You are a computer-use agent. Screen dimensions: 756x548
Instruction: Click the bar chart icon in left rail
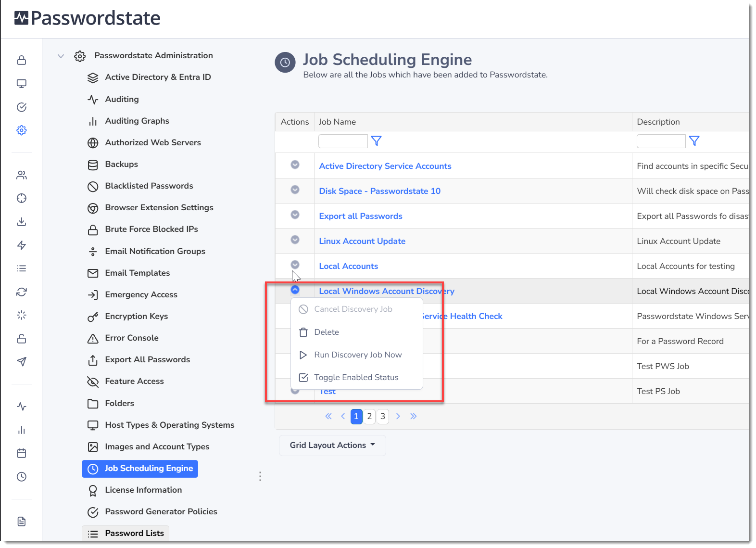tap(22, 430)
